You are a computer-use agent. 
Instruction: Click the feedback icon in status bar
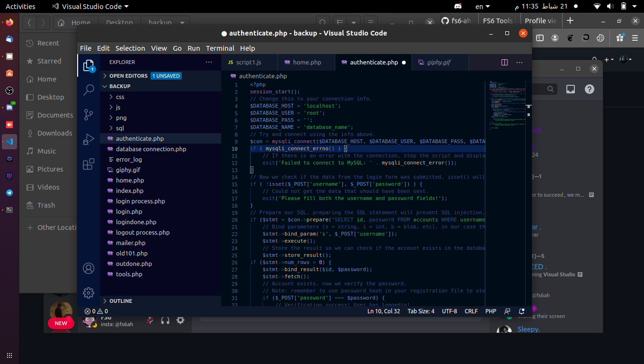[x=508, y=311]
